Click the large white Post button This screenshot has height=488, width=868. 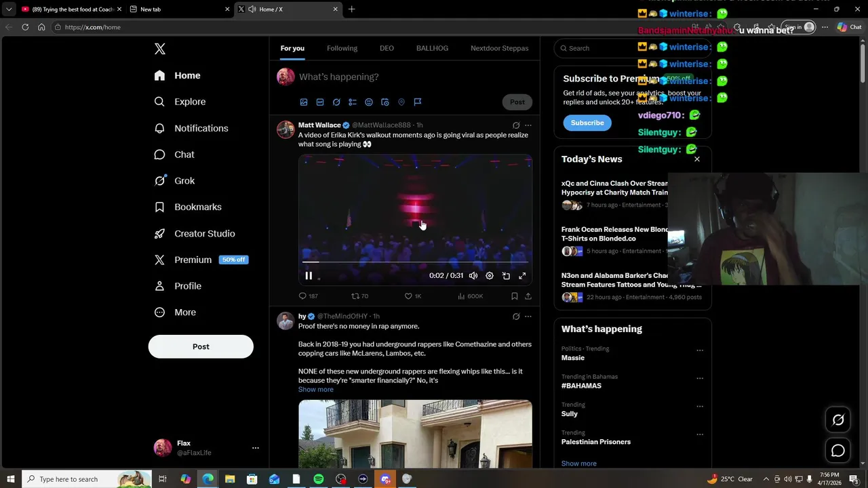(x=201, y=346)
